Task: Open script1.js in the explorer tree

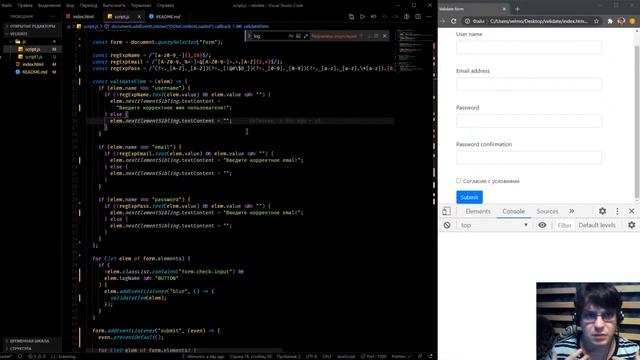Action: tap(33, 57)
